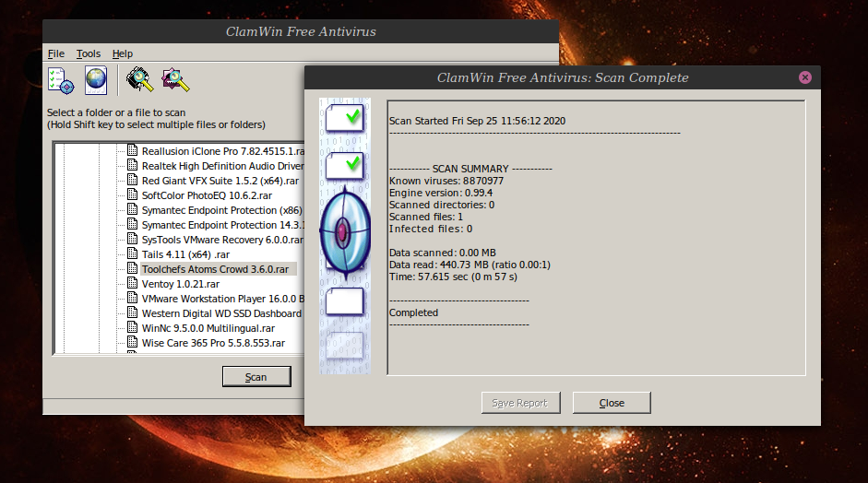Viewport: 868px width, 483px height.
Task: Click the Save Report button
Action: coord(520,403)
